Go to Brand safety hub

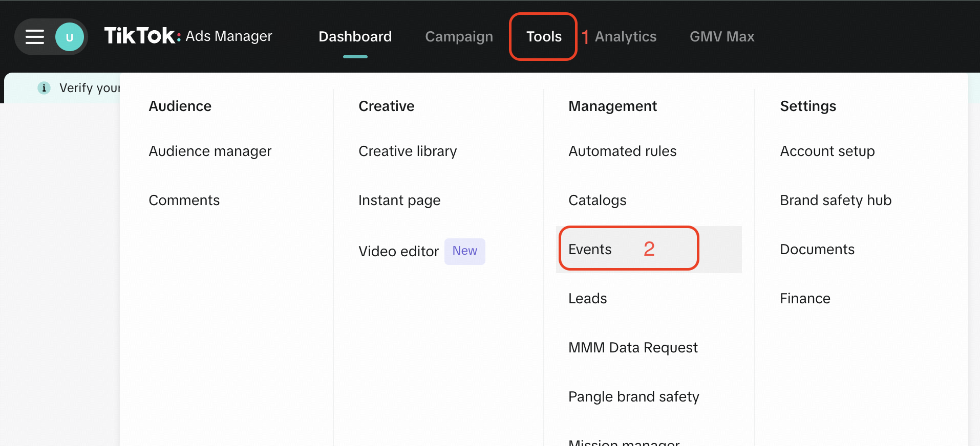(x=835, y=200)
